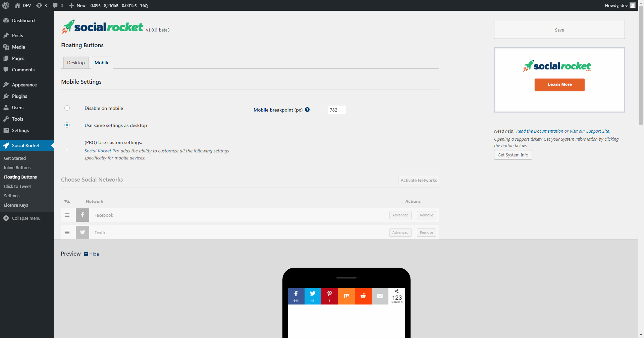
Task: Visit site via DEV home icon
Action: click(17, 5)
